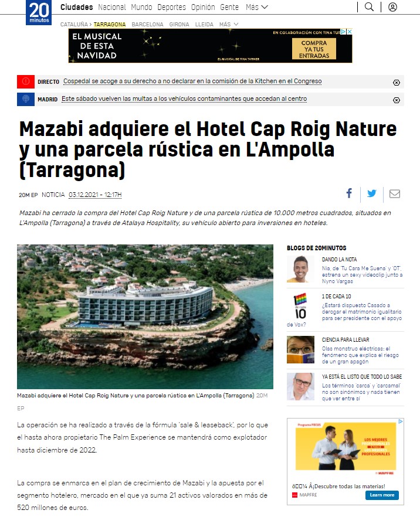Dismiss the DIRECTO Cospedal alert

point(397,83)
